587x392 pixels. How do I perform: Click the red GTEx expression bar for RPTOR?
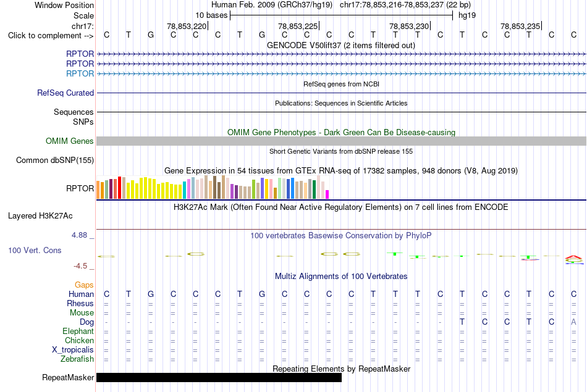(119, 188)
